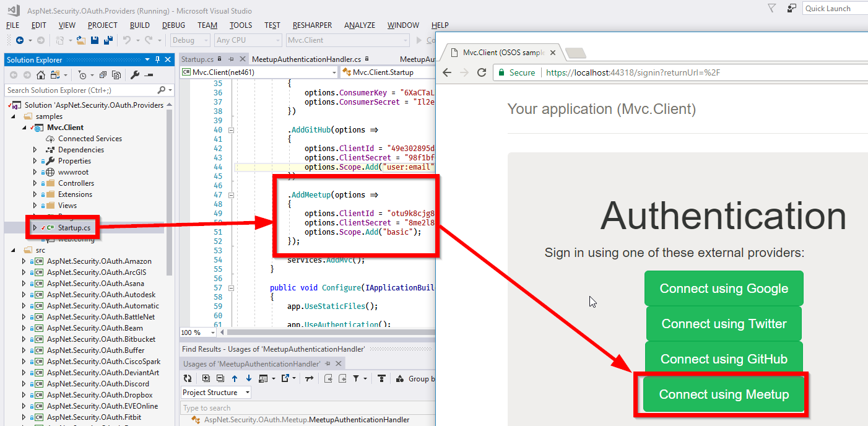Click export results icon in Find Results
The width and height of the screenshot is (868, 426).
coord(285,378)
